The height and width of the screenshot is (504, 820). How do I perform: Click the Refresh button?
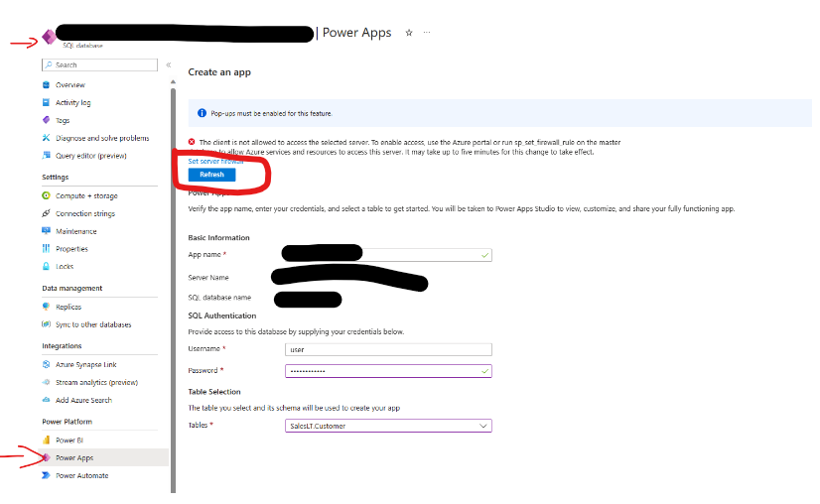pyautogui.click(x=211, y=175)
